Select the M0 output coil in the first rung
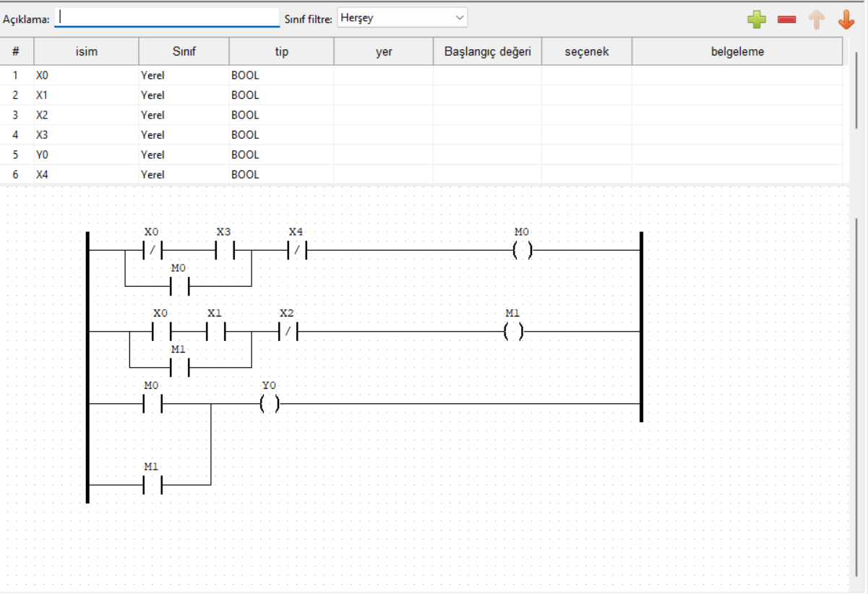The height and width of the screenshot is (594, 868). pyautogui.click(x=523, y=249)
